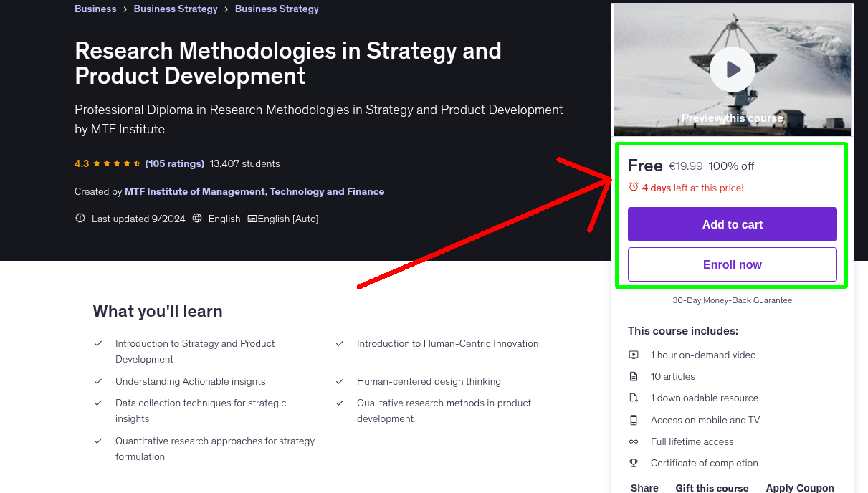This screenshot has width=868, height=493.
Task: Click checkmark beside Human-centered design thinking
Action: (340, 382)
